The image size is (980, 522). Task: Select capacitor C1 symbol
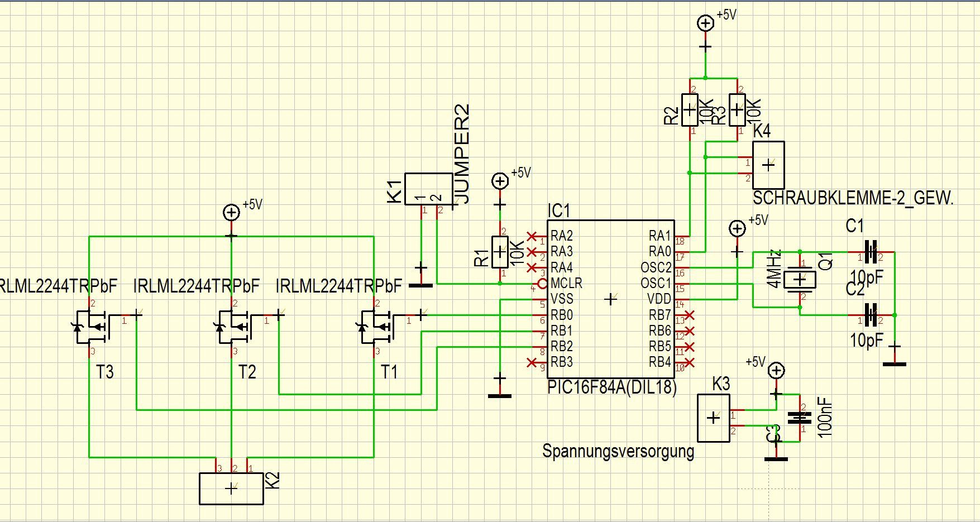870,252
